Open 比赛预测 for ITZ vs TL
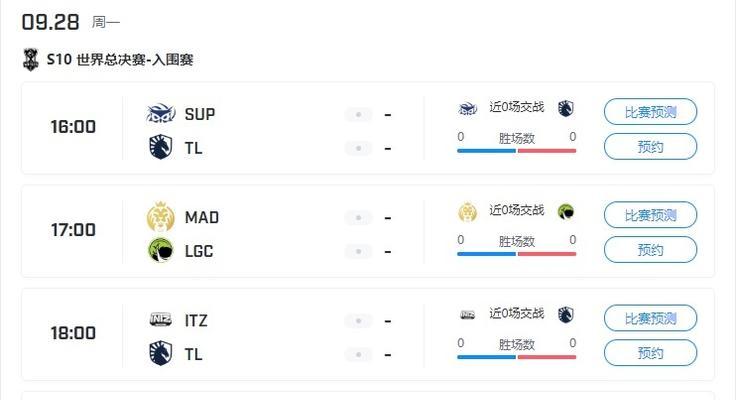Image resolution: width=736 pixels, height=400 pixels. click(650, 318)
